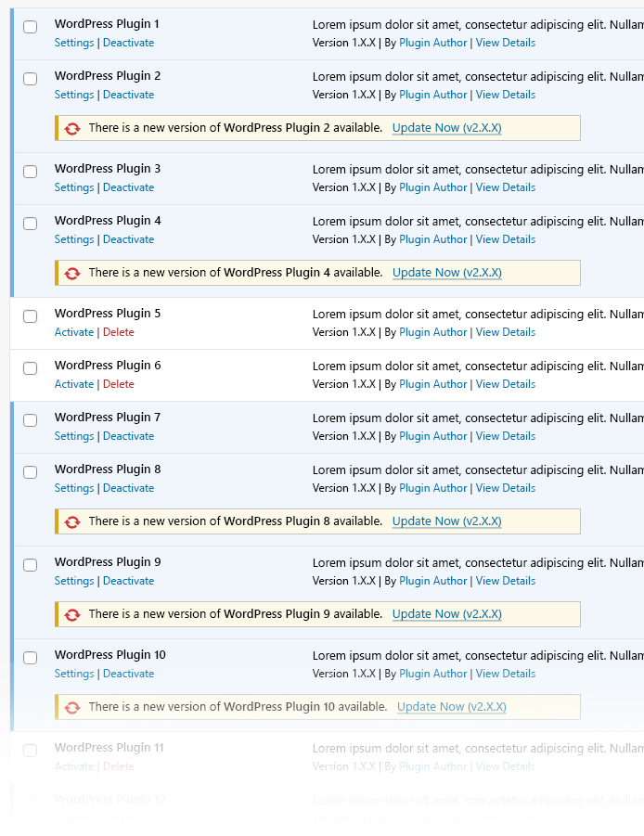Click the 'WordPress Plugin 10' name text

click(x=109, y=655)
